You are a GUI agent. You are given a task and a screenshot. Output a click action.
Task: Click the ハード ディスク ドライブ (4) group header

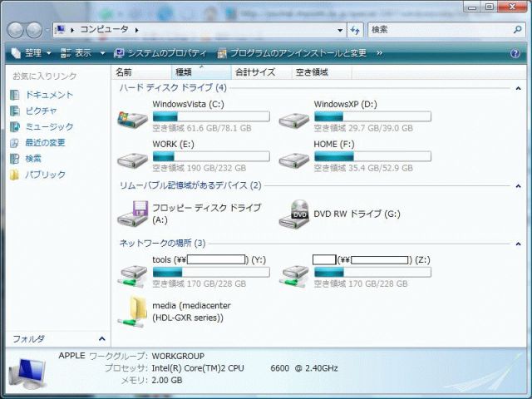tap(173, 88)
